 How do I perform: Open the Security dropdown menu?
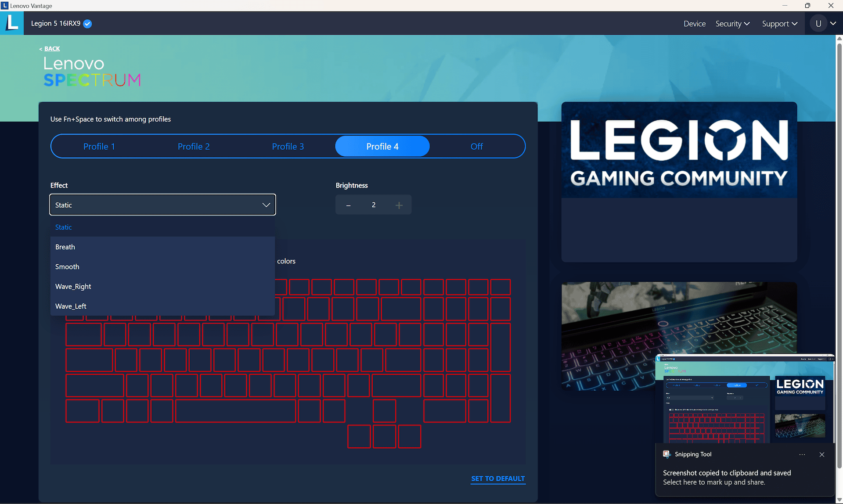(x=732, y=24)
